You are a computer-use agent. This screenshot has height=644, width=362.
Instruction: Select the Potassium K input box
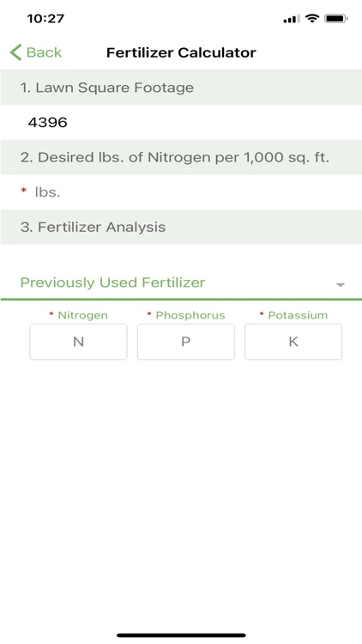[x=293, y=342]
